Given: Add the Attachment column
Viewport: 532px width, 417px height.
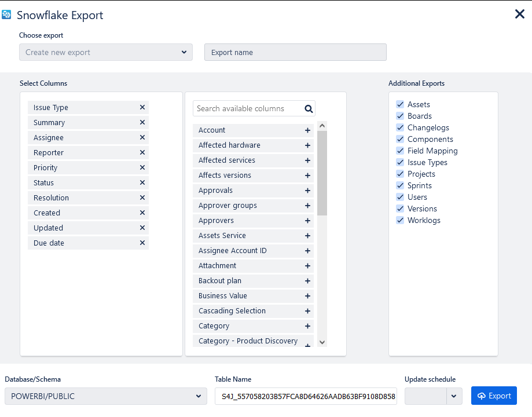Looking at the screenshot, I should tap(307, 266).
